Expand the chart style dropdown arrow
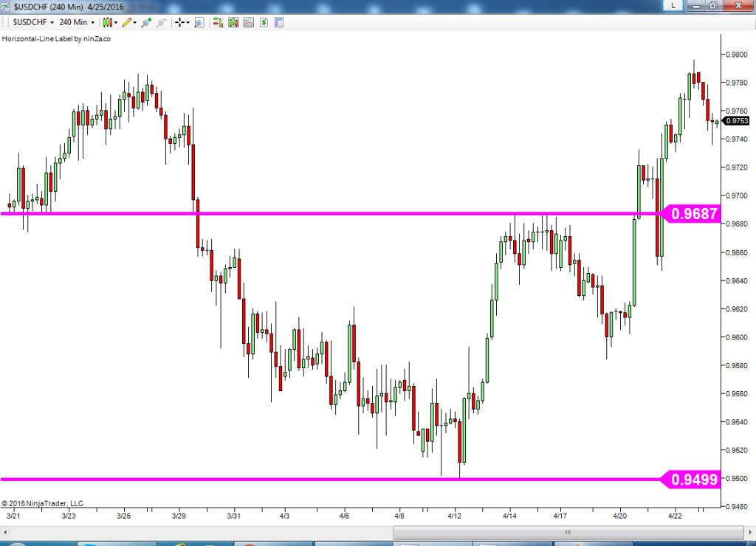756x546 pixels. 116,23
